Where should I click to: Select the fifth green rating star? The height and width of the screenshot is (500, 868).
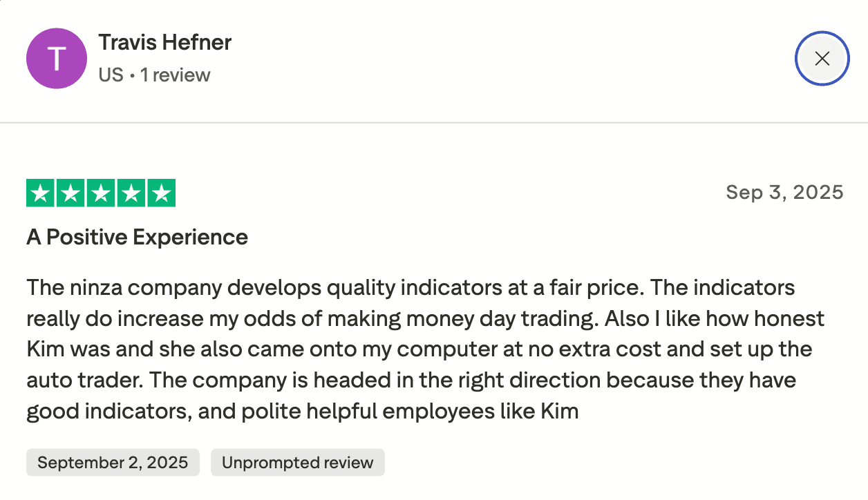click(161, 193)
